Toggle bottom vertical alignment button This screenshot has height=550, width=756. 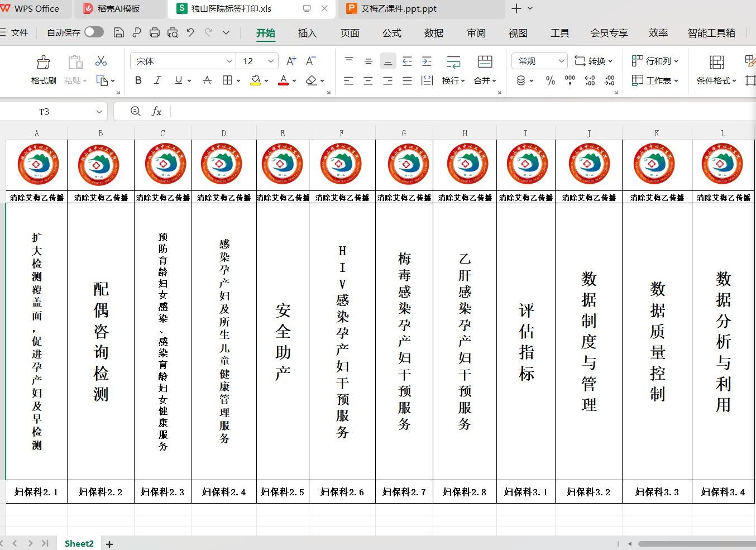[x=388, y=61]
